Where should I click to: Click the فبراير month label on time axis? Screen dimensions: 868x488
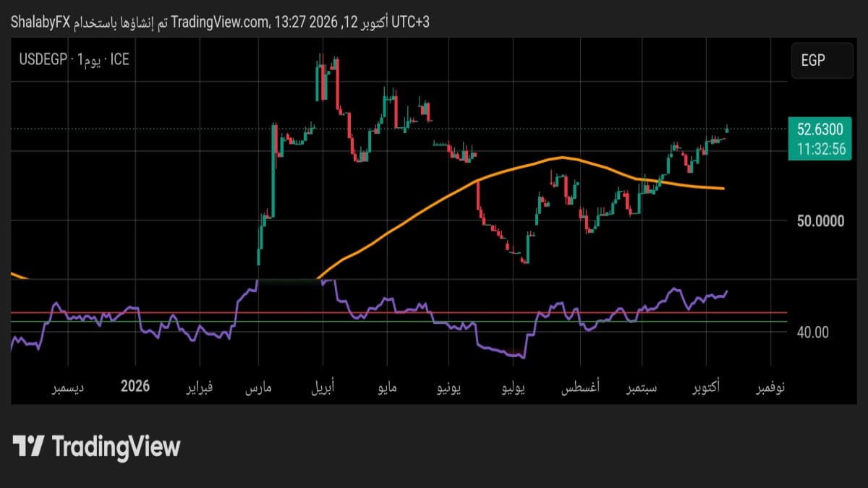pos(201,388)
